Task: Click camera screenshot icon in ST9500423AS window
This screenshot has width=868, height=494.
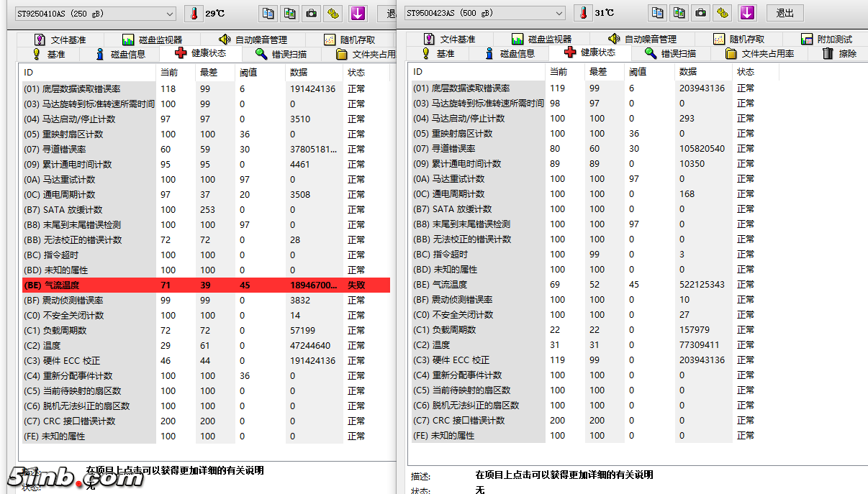Action: (701, 13)
